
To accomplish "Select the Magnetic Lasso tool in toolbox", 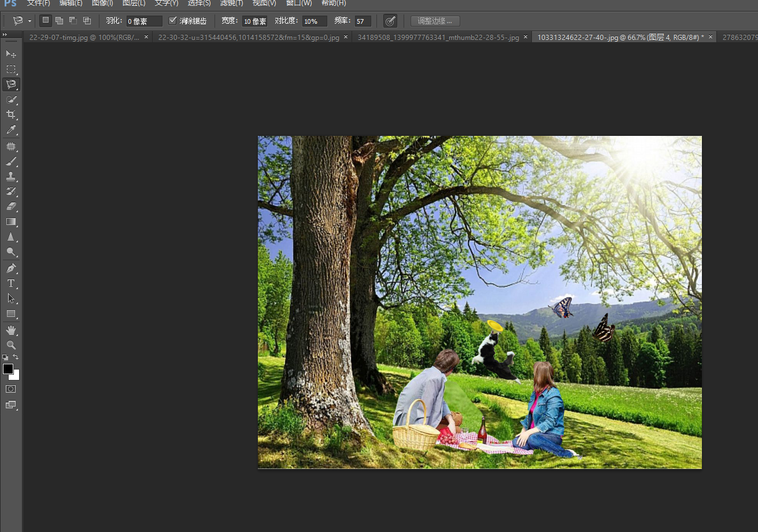I will point(11,84).
